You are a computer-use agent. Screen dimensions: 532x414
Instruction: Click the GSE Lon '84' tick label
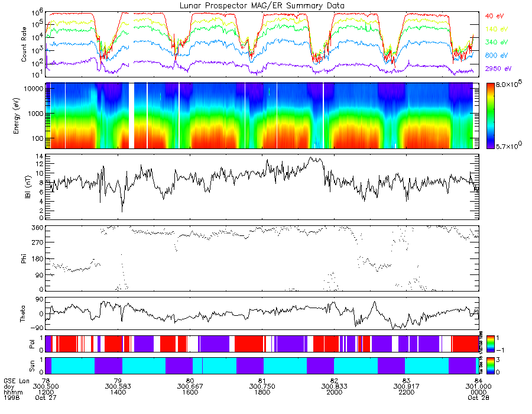(478, 381)
